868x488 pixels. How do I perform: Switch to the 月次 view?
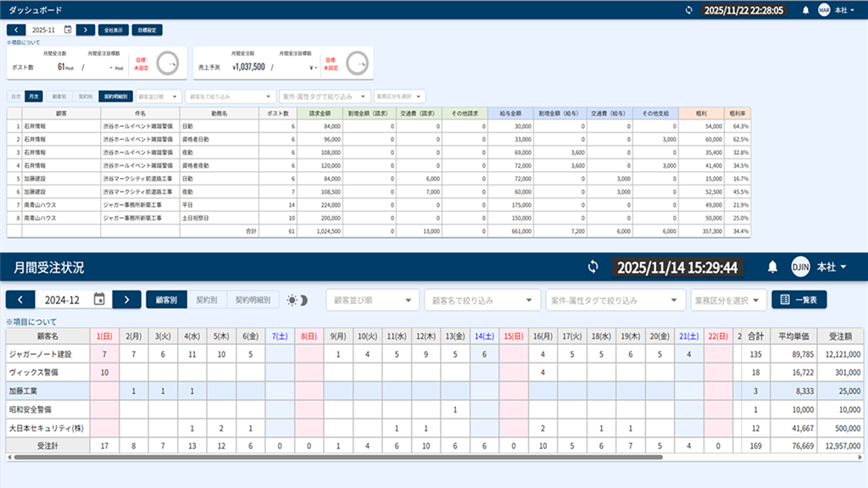pyautogui.click(x=34, y=97)
